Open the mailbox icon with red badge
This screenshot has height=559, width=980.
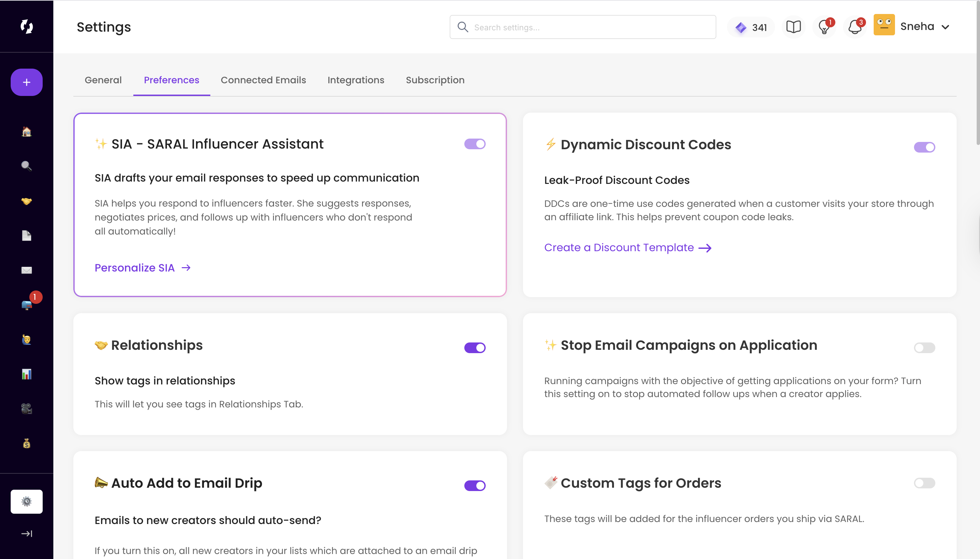coord(27,305)
